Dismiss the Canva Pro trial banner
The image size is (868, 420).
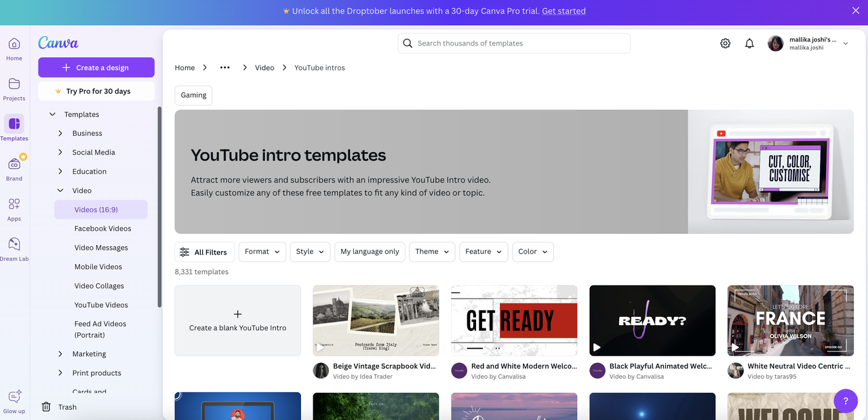click(x=855, y=11)
